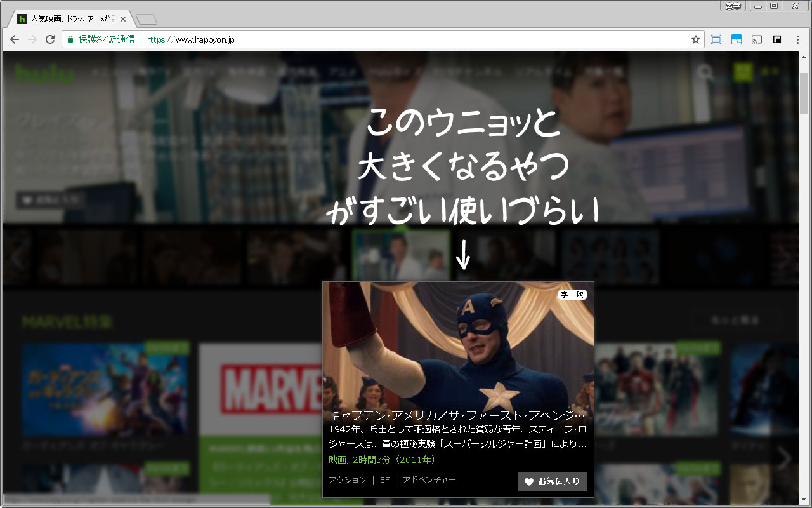The height and width of the screenshot is (508, 812).
Task: Click the Chrome back arrow
Action: pos(15,39)
